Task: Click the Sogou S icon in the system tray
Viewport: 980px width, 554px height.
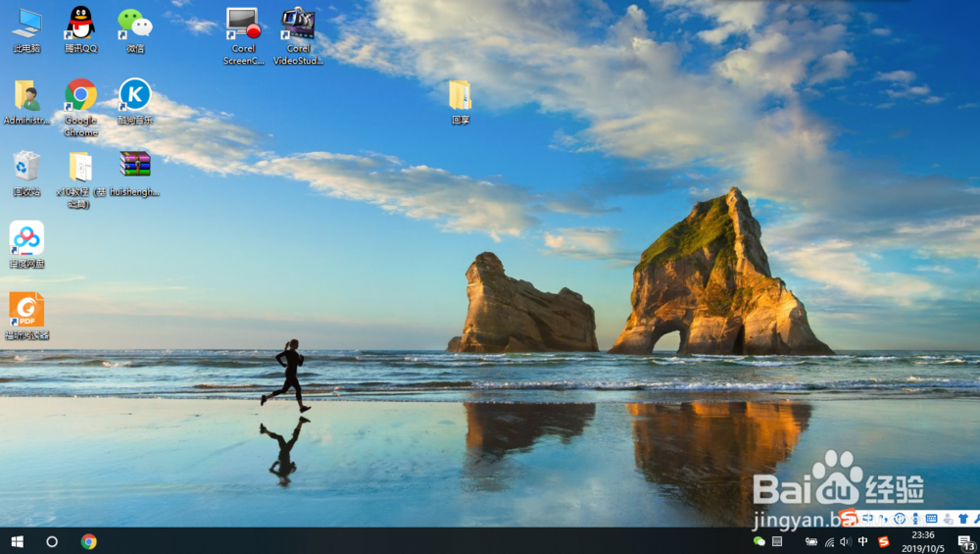Action: coord(884,541)
